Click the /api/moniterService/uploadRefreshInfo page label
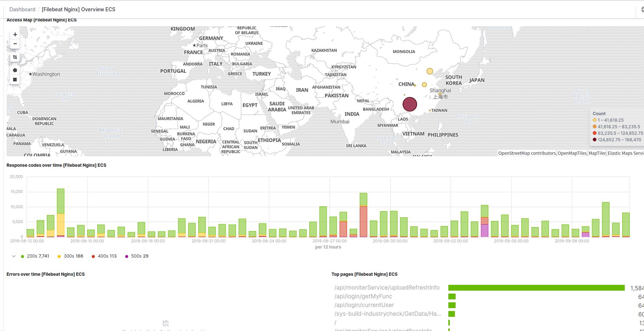 [387, 288]
